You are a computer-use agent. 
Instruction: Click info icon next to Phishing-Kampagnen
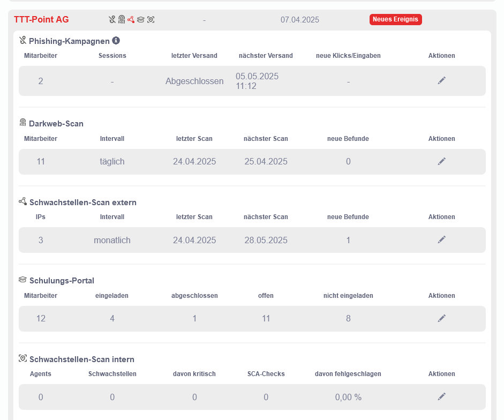tap(116, 40)
